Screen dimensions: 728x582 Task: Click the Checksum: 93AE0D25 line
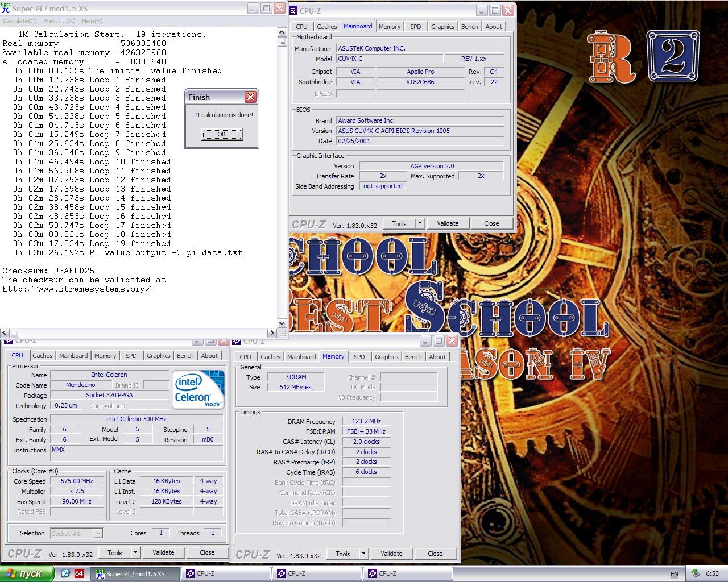pyautogui.click(x=49, y=271)
